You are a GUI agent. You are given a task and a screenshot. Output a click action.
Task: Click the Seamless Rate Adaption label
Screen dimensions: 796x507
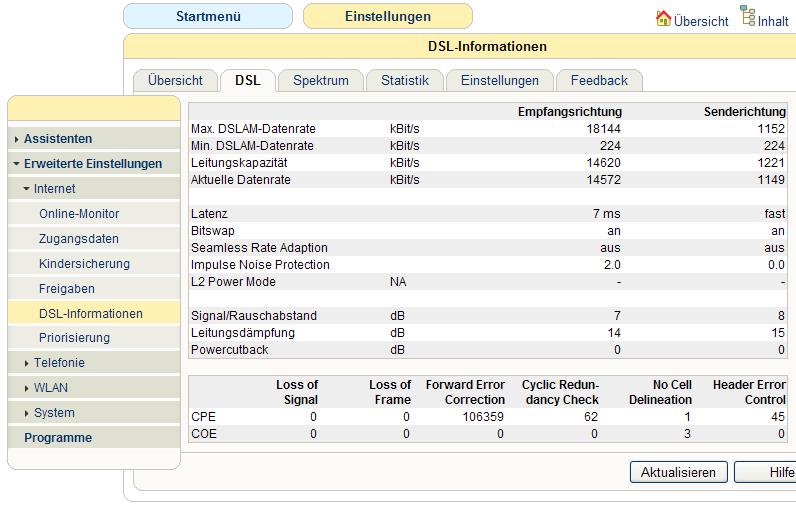[x=259, y=248]
